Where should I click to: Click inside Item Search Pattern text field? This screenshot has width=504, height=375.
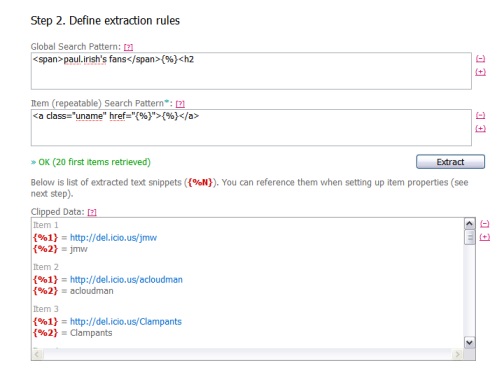pos(251,128)
